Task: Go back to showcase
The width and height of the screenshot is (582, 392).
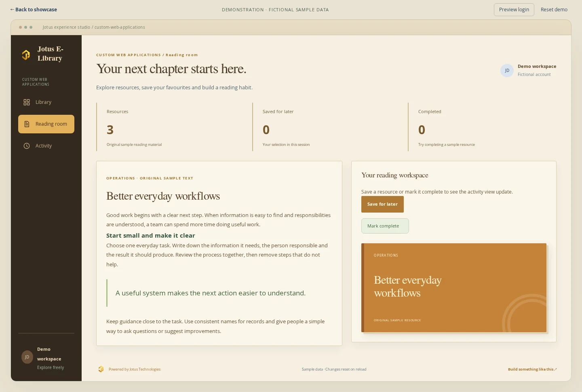Action: (x=34, y=9)
